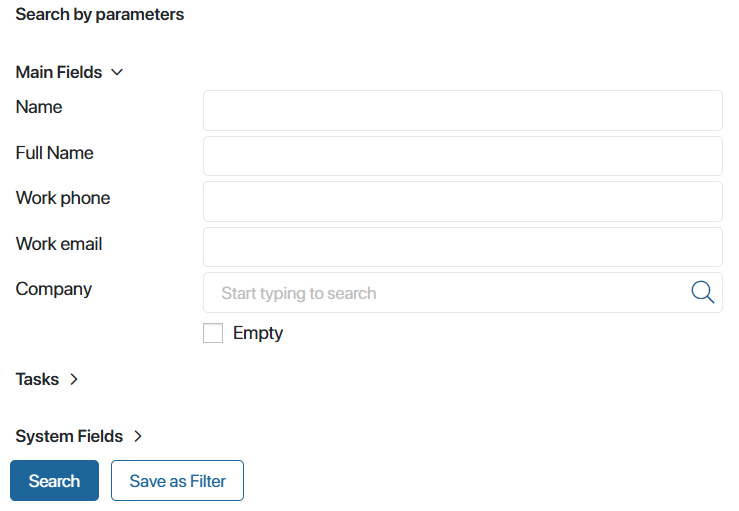
Task: Click the Main Fields section heading
Action: pyautogui.click(x=59, y=72)
